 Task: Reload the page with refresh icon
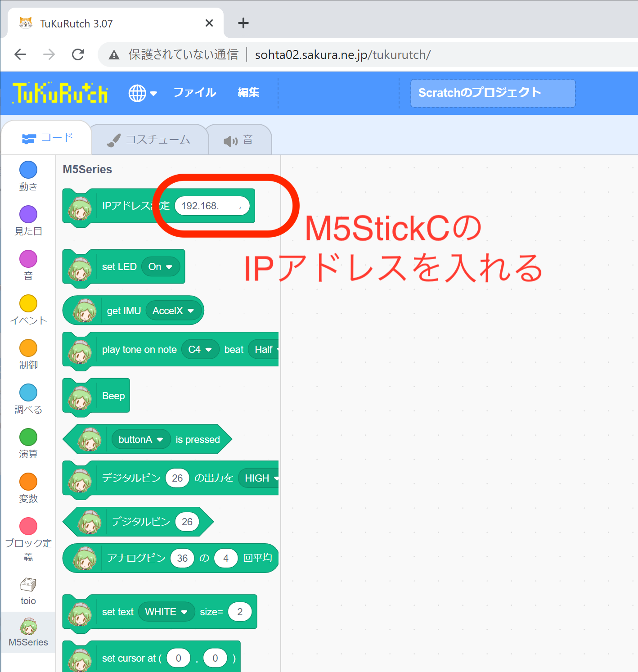click(x=78, y=54)
